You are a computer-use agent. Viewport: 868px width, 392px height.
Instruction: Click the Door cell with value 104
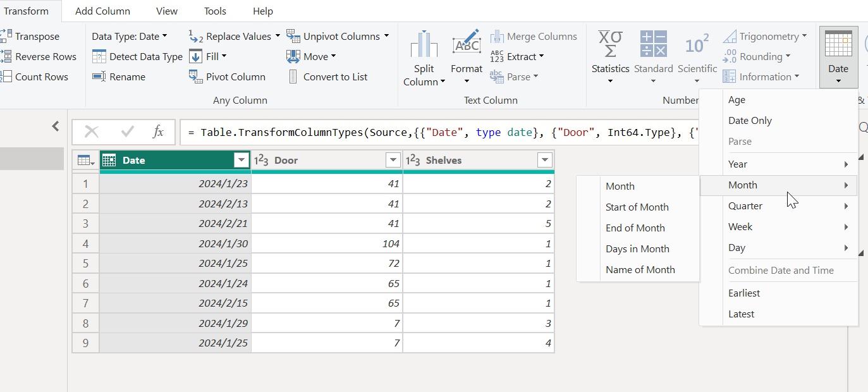click(x=327, y=243)
